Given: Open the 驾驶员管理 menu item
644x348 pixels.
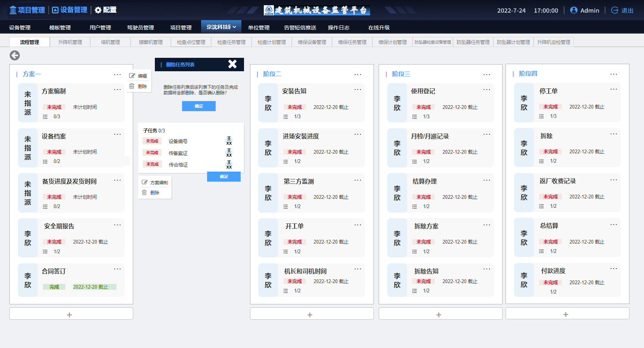Looking at the screenshot, I should coord(140,28).
